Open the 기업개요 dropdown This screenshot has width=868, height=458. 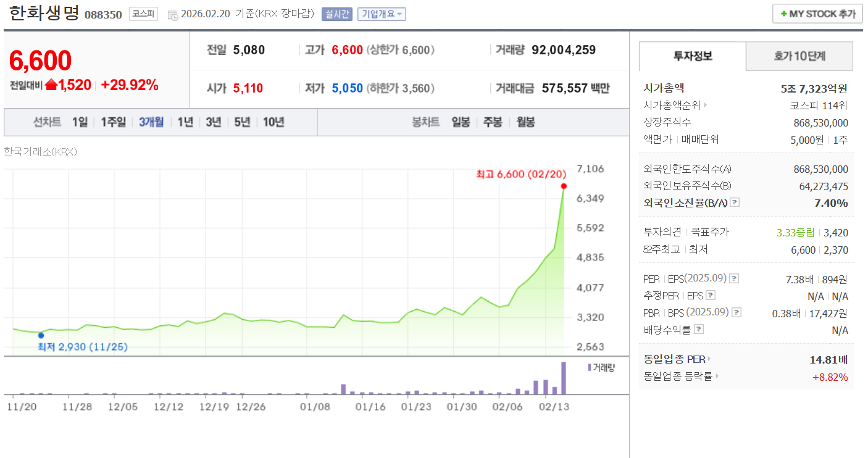(x=382, y=14)
